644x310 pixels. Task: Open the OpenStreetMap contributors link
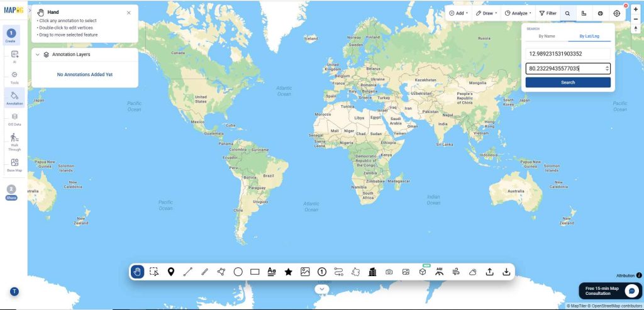(615, 306)
